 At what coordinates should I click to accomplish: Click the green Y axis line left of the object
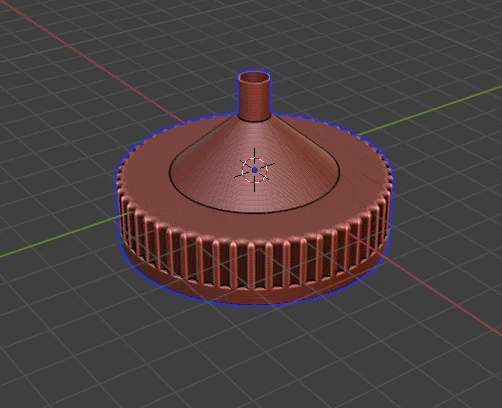pos(60,238)
